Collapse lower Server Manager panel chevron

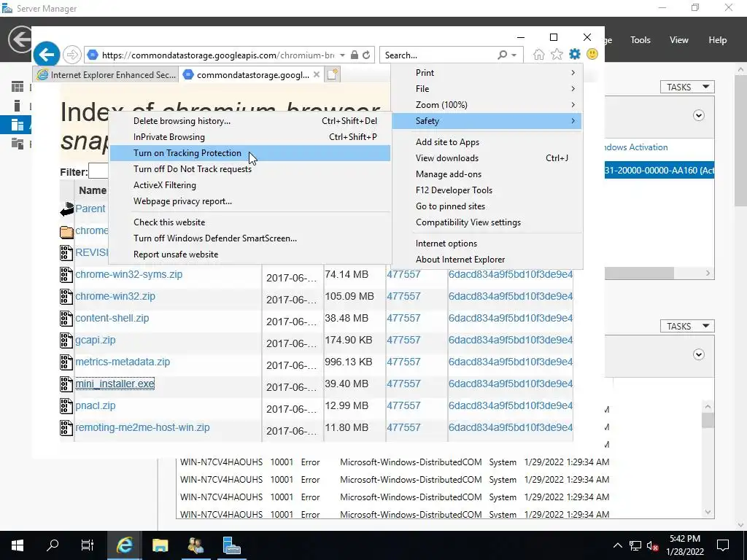698,355
